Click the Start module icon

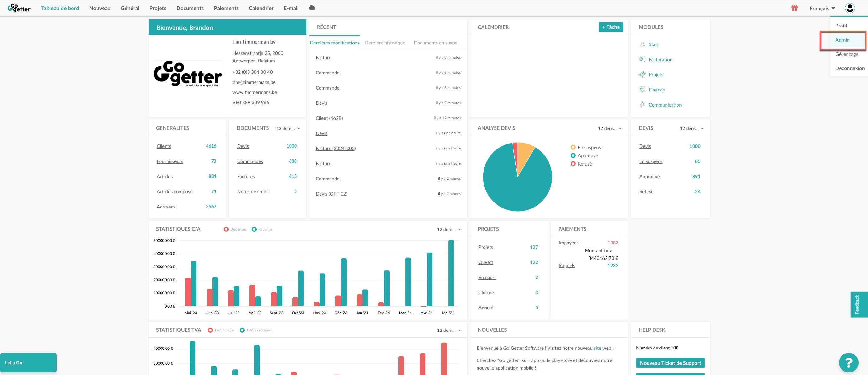(x=642, y=44)
